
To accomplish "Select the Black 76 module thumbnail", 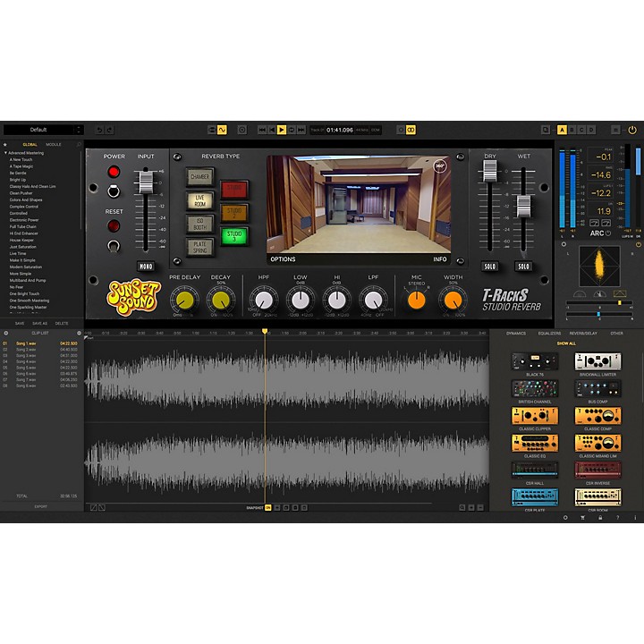I will (x=535, y=363).
